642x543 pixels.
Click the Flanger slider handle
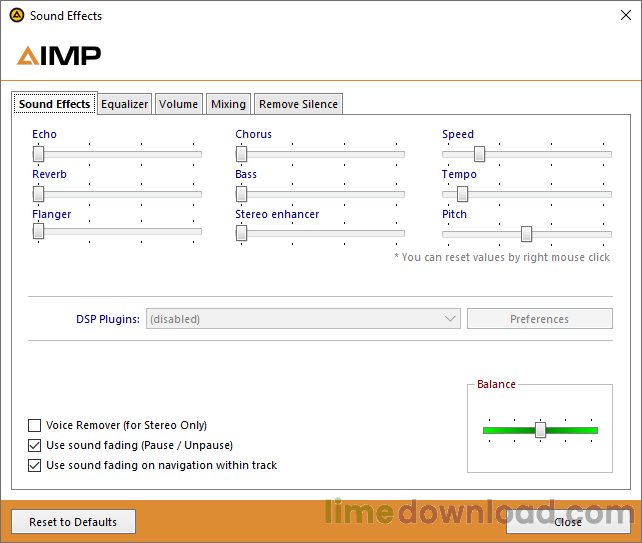(x=38, y=231)
